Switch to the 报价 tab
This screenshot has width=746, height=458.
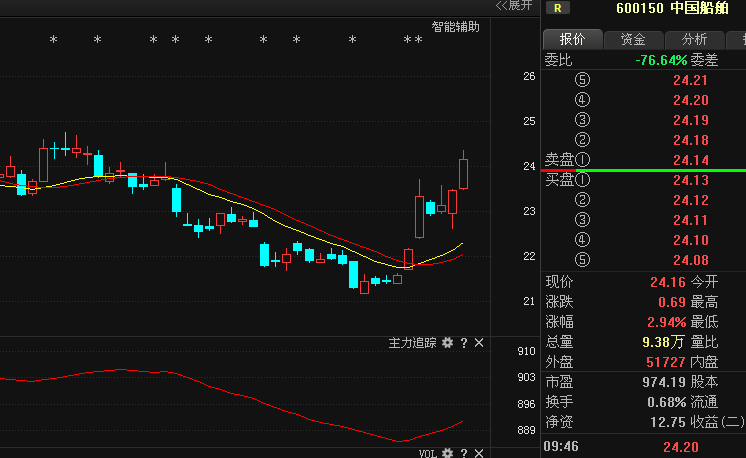[572, 39]
